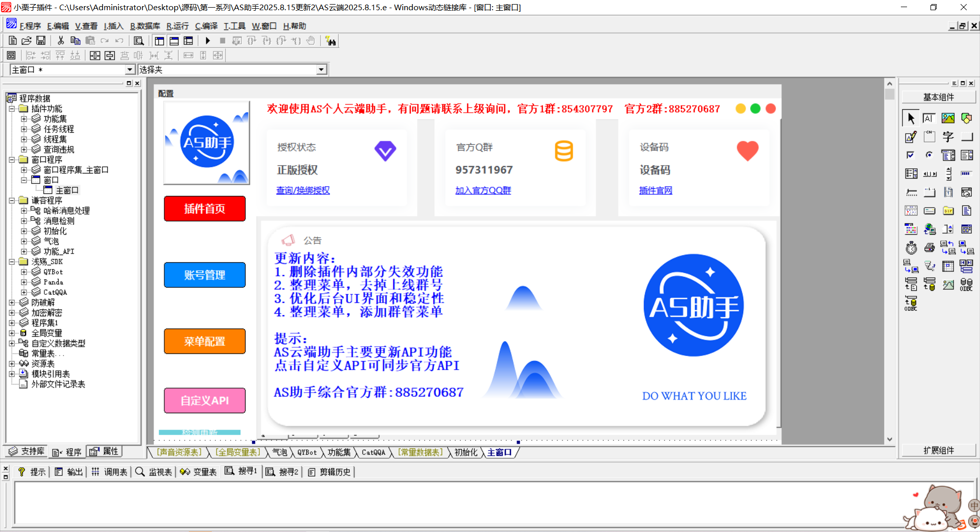This screenshot has width=980, height=532.
Task: Pick the Picture box component icon
Action: click(948, 118)
